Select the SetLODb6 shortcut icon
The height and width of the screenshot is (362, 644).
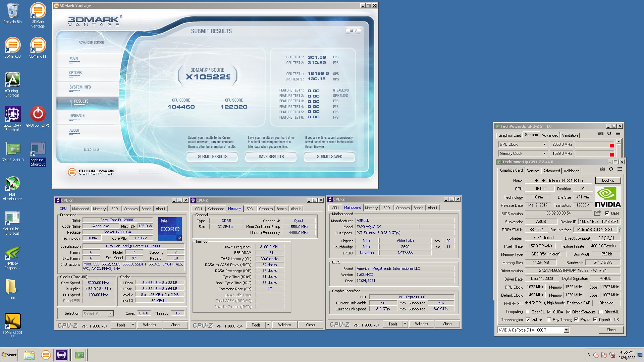pos(12,223)
